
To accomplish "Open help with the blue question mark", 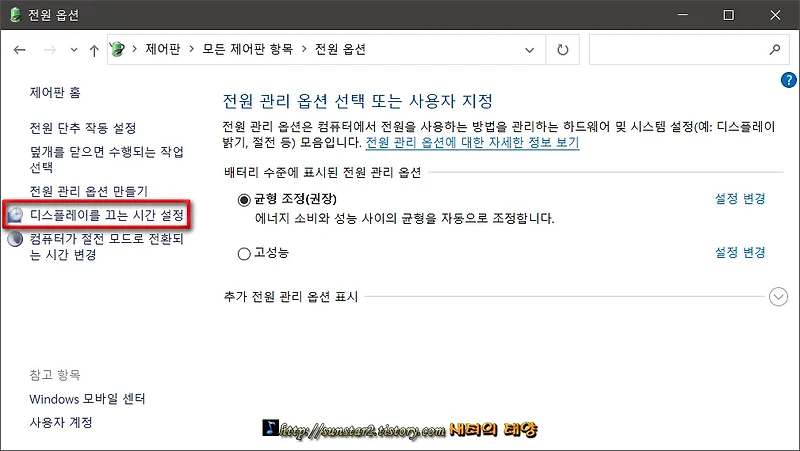I will (789, 80).
